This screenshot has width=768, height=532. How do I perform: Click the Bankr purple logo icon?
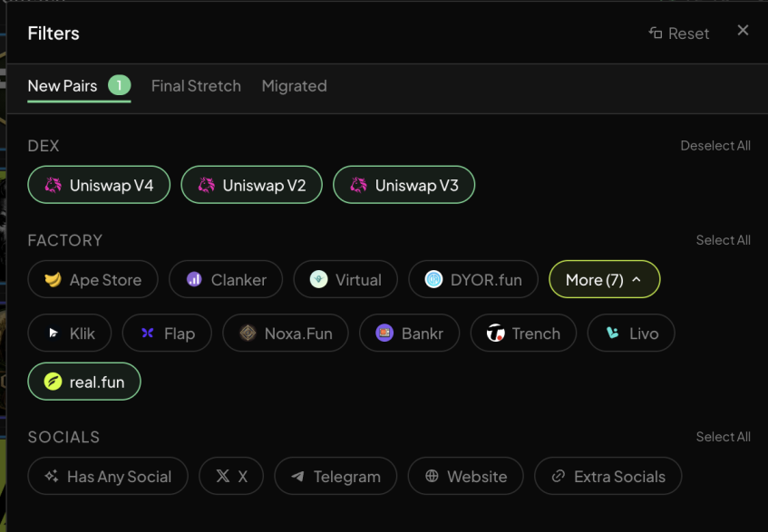pos(384,334)
